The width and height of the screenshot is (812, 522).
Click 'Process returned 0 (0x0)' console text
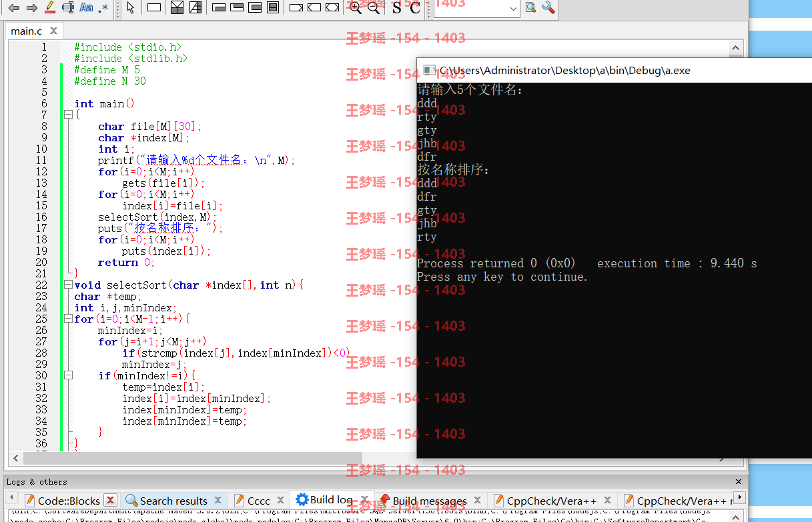496,263
